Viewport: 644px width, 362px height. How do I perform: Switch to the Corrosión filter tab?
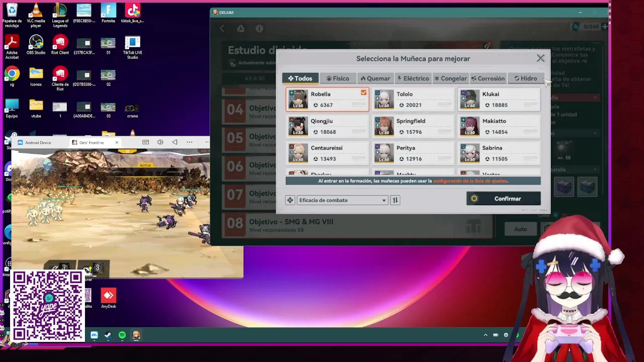tap(488, 78)
